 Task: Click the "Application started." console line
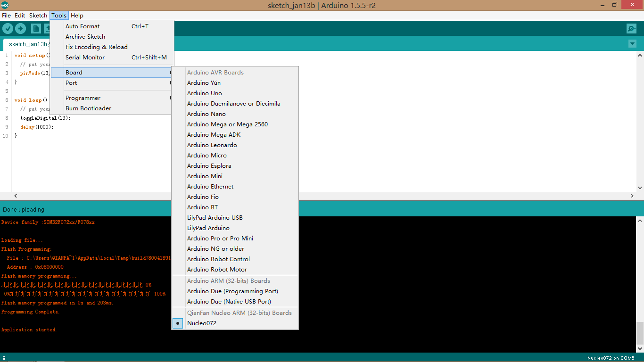pos(29,330)
